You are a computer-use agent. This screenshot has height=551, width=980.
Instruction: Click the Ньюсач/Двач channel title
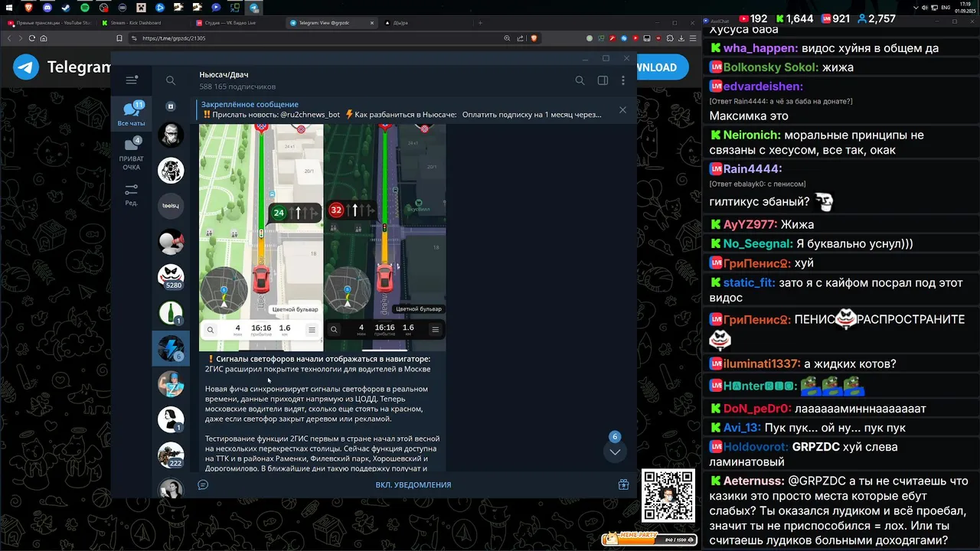(224, 75)
